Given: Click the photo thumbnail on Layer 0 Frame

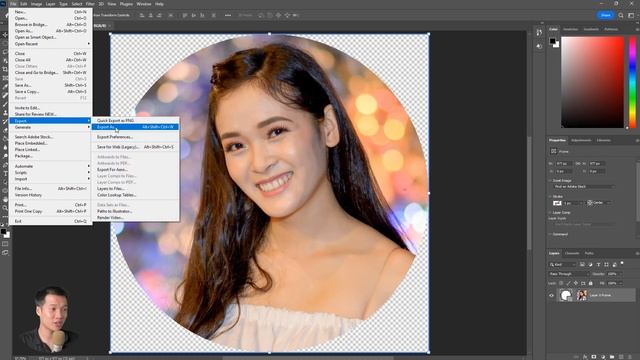Looking at the screenshot, I should click(x=582, y=295).
